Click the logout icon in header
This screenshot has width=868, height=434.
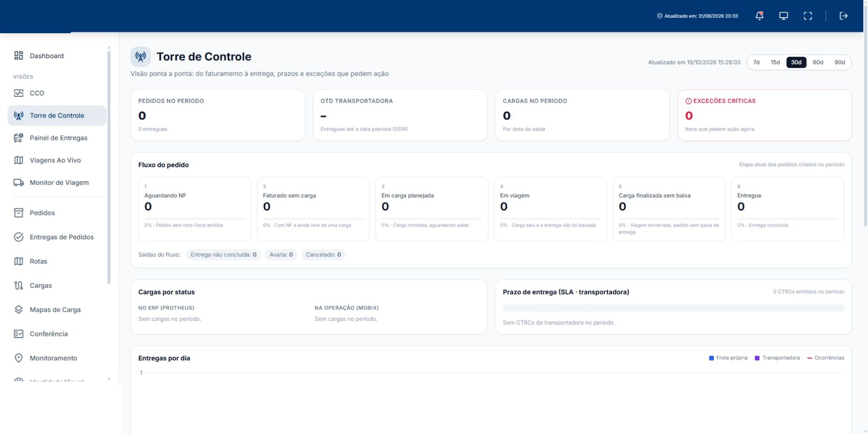[844, 16]
